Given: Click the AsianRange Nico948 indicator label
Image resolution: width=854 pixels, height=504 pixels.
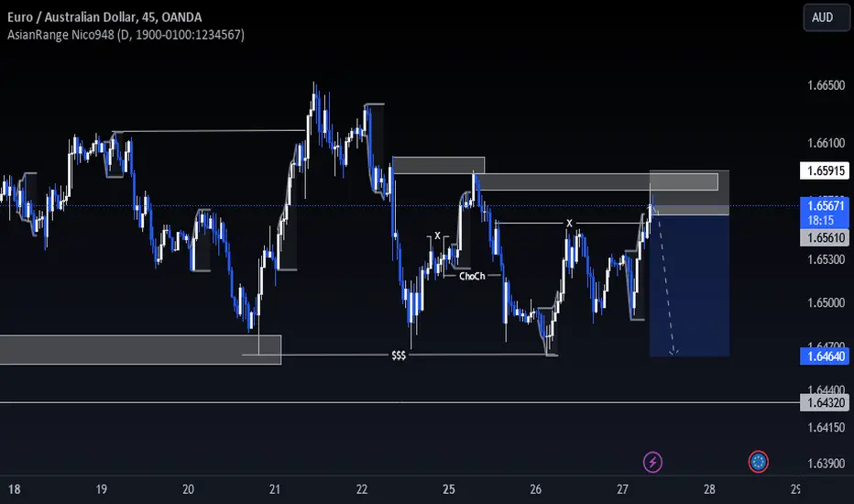Looking at the screenshot, I should 126,35.
